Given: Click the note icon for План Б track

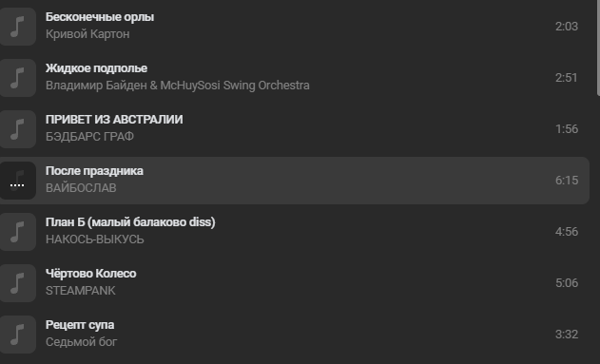Looking at the screenshot, I should point(18,231).
